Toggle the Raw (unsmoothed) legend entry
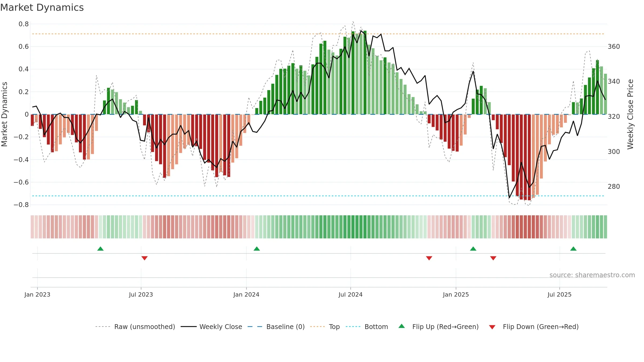This screenshot has height=362, width=644. pos(135,327)
